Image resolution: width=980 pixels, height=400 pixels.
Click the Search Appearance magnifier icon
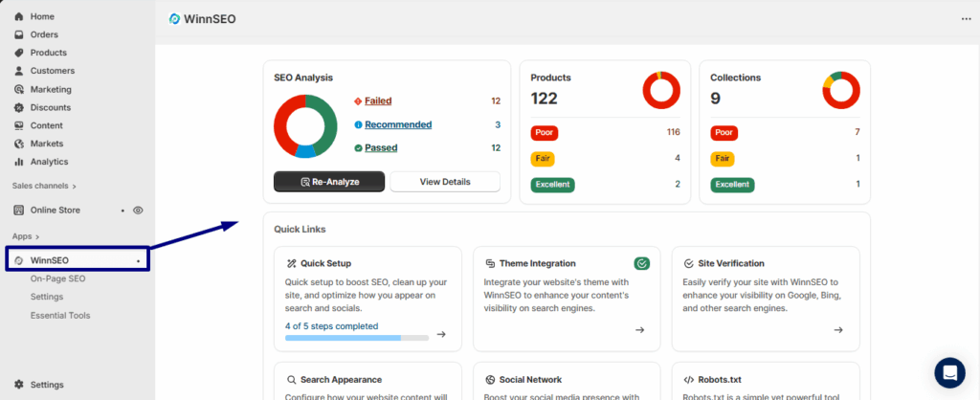291,379
